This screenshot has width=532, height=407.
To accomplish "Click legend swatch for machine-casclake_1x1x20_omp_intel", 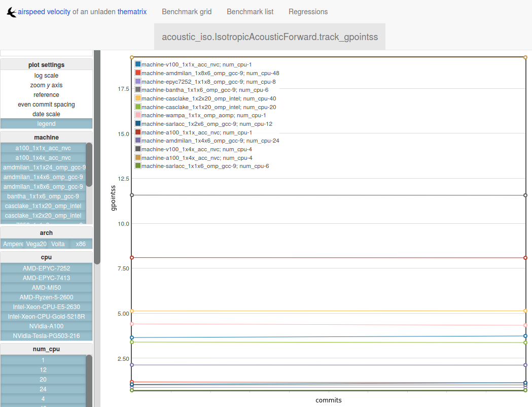I will (x=138, y=107).
